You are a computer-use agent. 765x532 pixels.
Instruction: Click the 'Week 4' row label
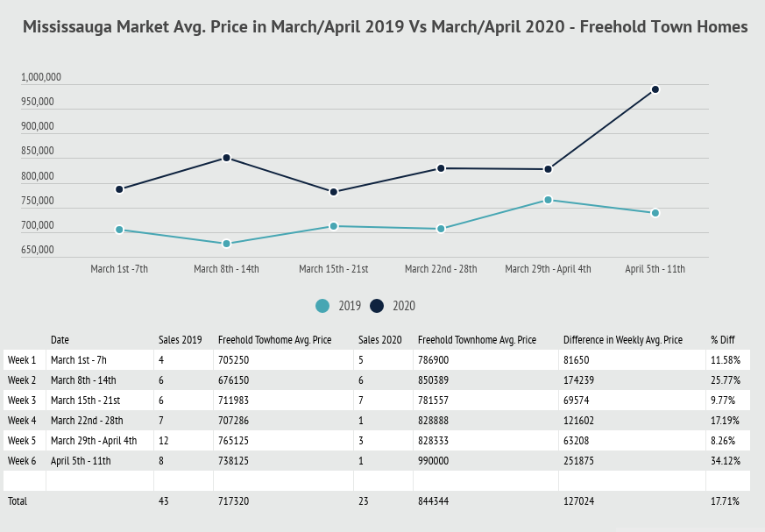[22, 420]
